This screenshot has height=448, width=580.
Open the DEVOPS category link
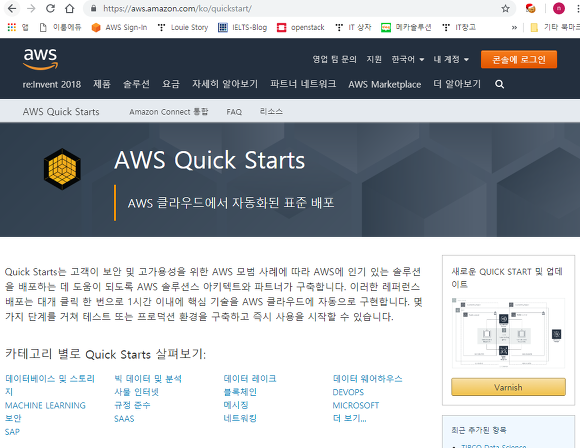pyautogui.click(x=348, y=392)
